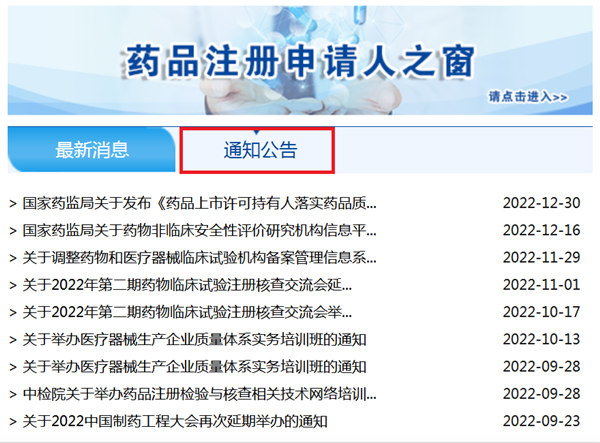Switch to the 最新消息 tab
Viewport: 600px width, 443px height.
[92, 151]
